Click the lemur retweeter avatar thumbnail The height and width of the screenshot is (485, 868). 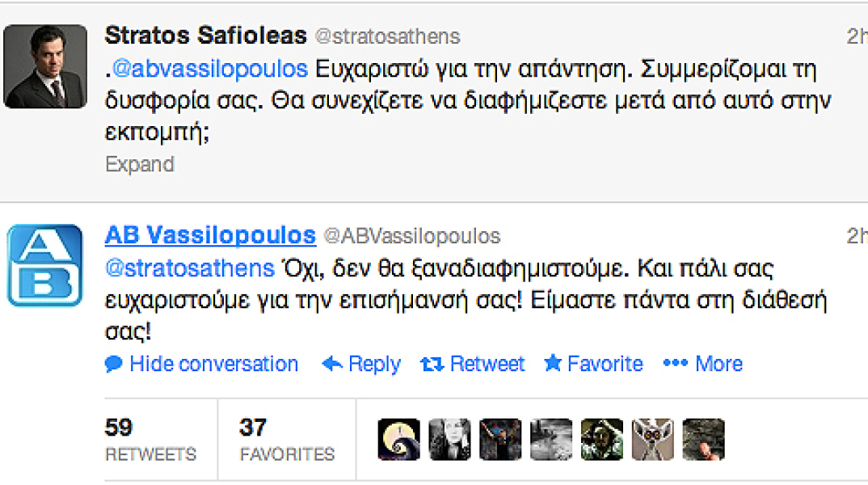click(x=653, y=440)
